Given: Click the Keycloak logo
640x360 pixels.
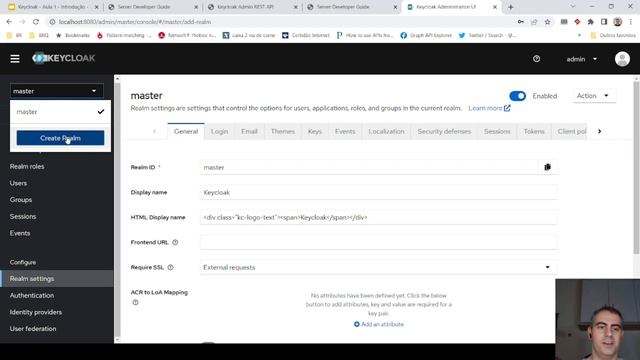Looking at the screenshot, I should tap(63, 58).
